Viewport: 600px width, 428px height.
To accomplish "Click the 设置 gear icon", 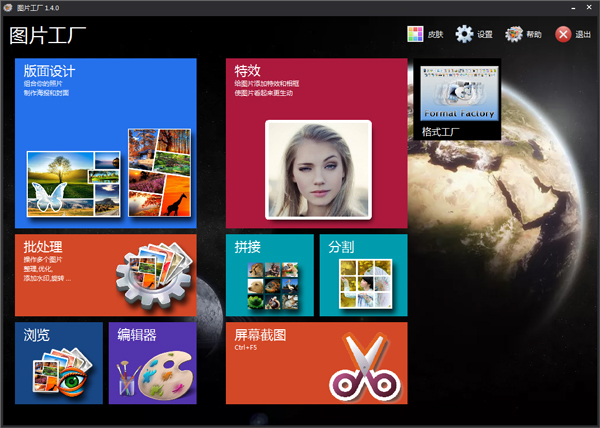I will click(x=464, y=34).
